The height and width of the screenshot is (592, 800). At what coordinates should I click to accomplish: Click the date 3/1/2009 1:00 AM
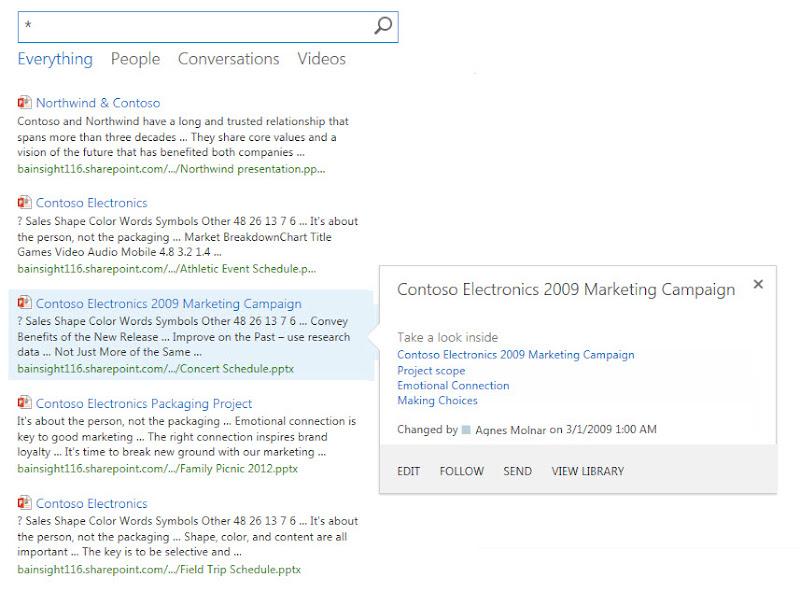pyautogui.click(x=611, y=430)
